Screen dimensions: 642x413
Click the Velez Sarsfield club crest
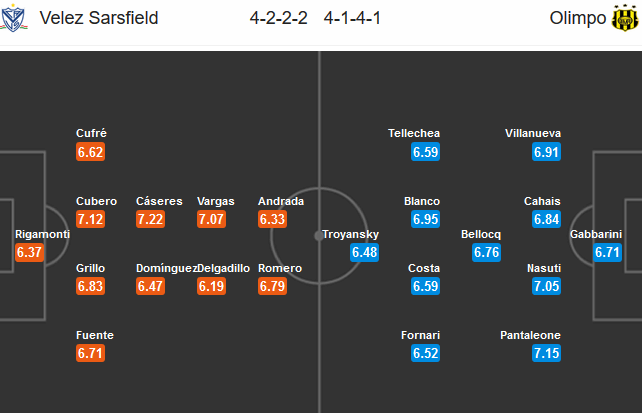(x=14, y=18)
